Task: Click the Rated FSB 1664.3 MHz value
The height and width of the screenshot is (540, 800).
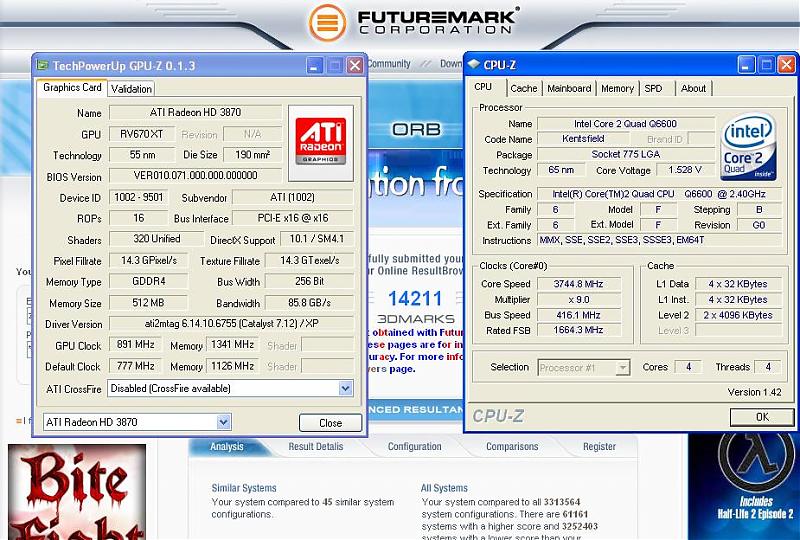Action: point(579,330)
